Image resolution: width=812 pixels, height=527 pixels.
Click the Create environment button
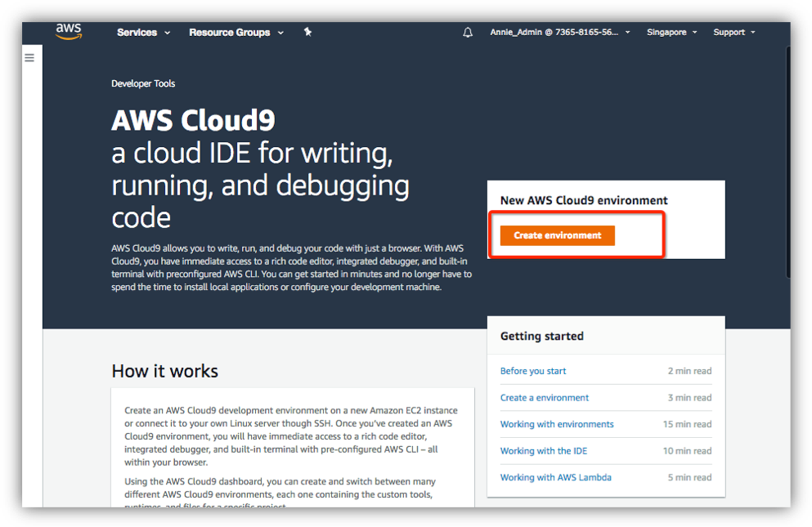(557, 235)
